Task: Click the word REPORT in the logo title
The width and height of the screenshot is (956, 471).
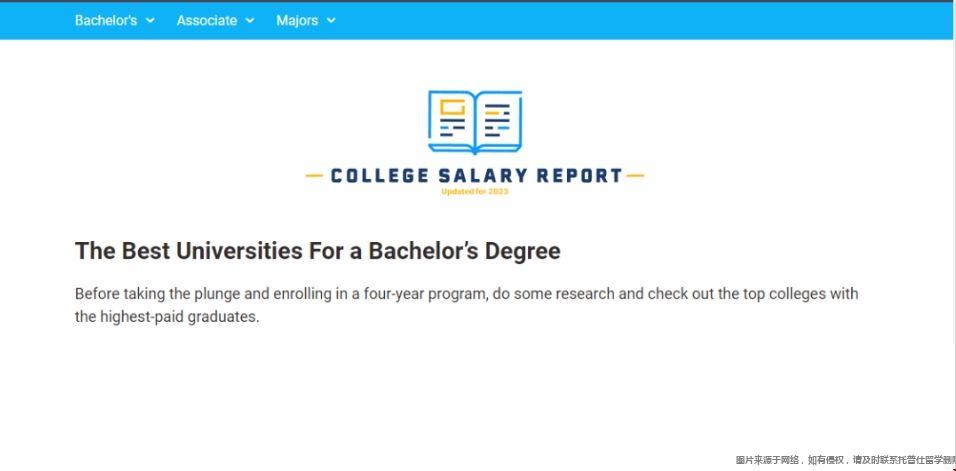Action: pos(579,176)
